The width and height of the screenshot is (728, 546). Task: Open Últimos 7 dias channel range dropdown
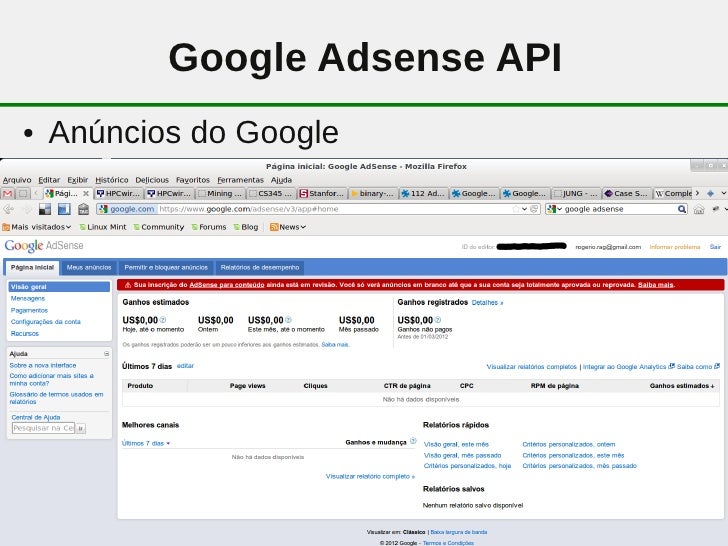146,443
